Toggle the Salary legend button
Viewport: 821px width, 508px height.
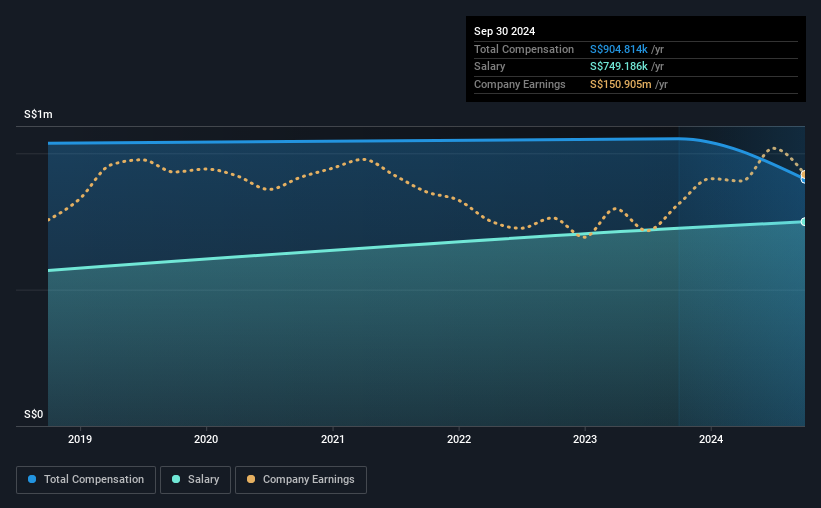click(x=195, y=480)
